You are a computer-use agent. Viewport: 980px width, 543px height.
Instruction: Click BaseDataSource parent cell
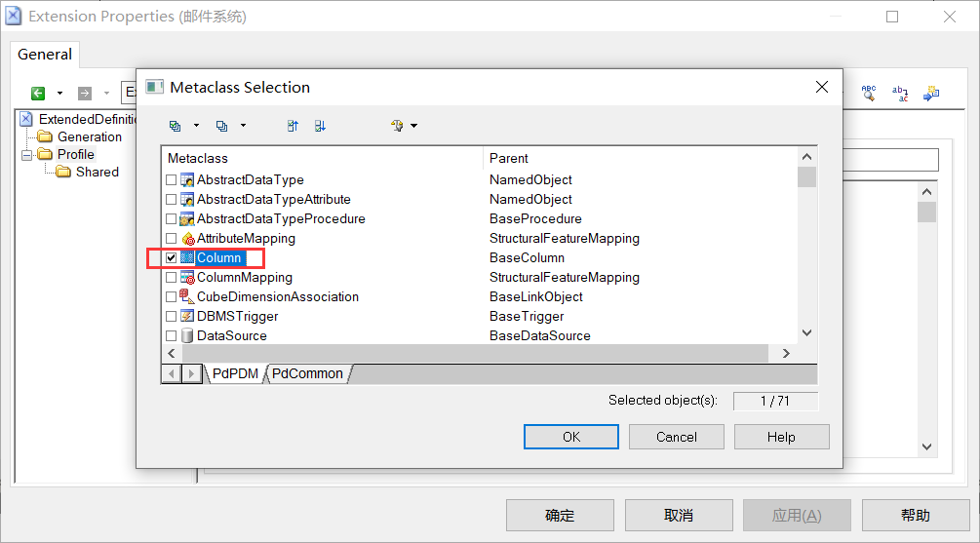pos(540,335)
